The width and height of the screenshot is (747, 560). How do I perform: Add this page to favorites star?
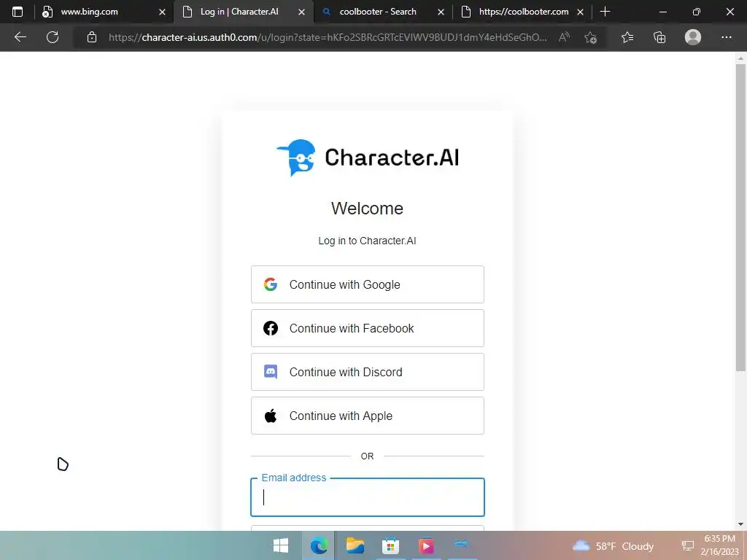(591, 37)
